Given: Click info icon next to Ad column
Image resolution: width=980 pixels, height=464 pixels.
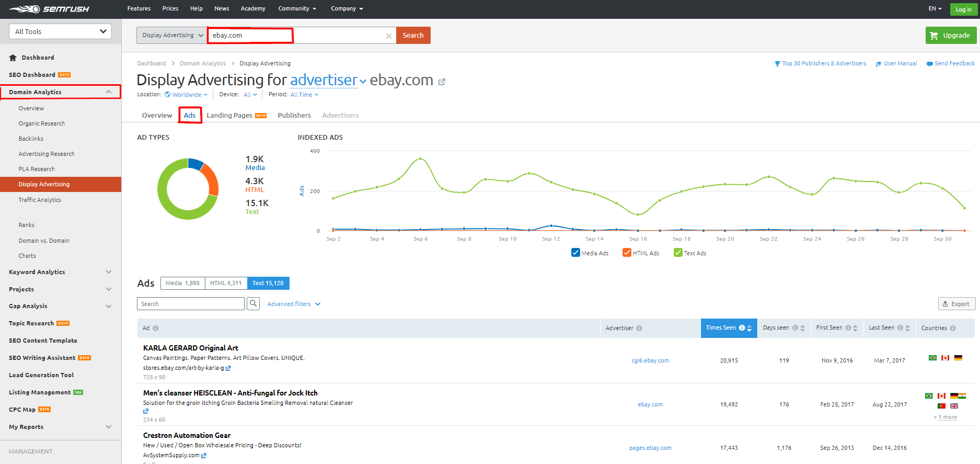Looking at the screenshot, I should pos(155,329).
